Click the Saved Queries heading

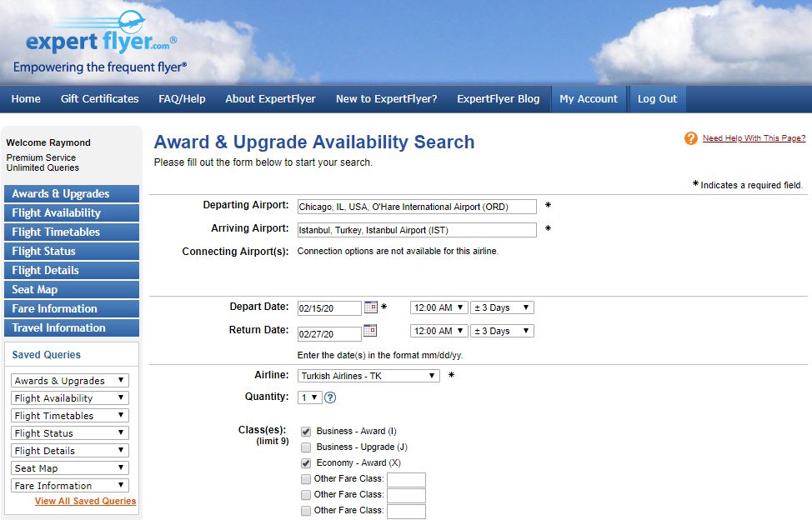click(47, 355)
